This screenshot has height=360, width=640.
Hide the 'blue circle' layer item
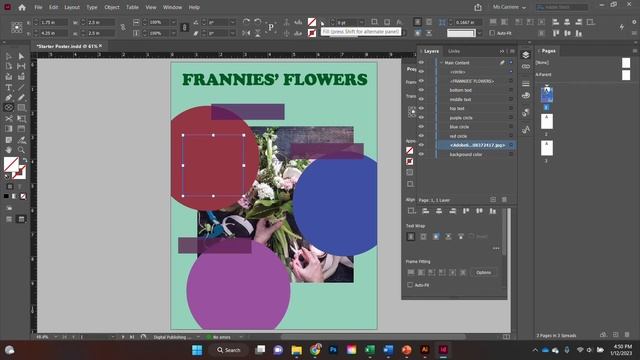421,127
